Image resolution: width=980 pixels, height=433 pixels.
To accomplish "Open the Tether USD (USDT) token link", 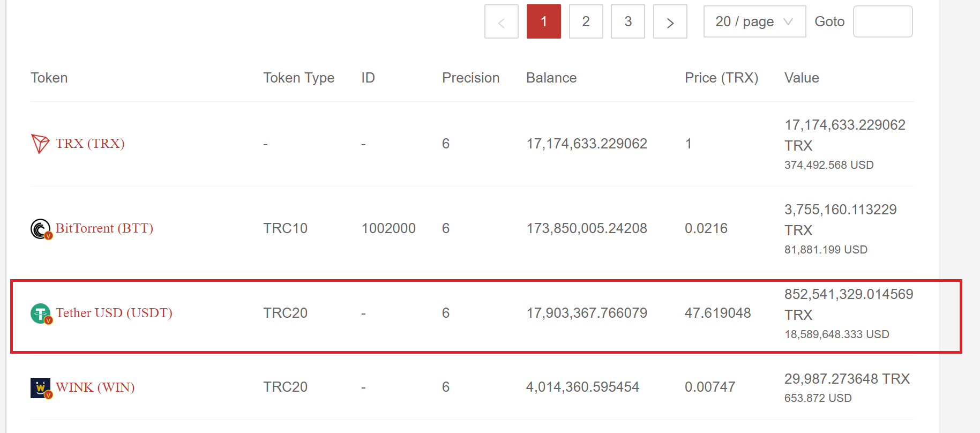I will [x=114, y=313].
